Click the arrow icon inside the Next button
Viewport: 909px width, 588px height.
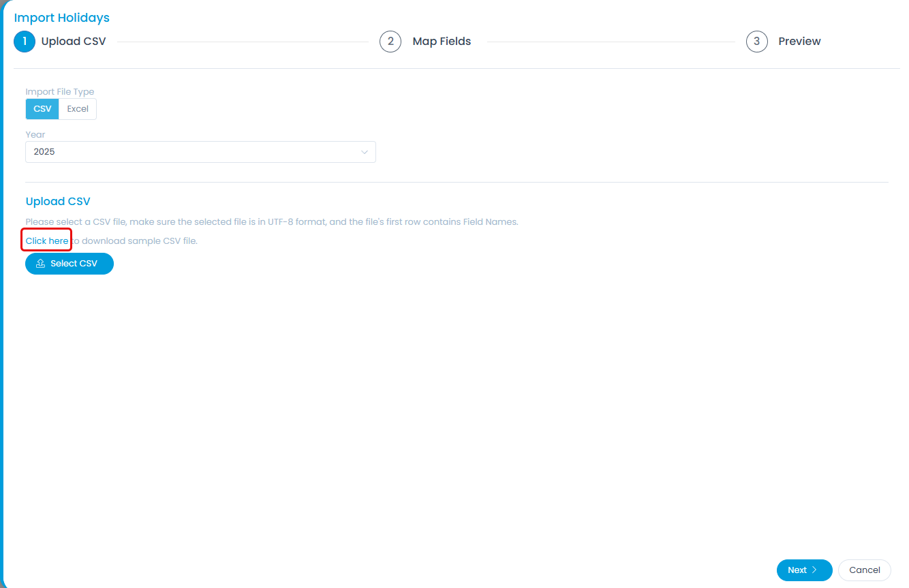[x=816, y=570]
